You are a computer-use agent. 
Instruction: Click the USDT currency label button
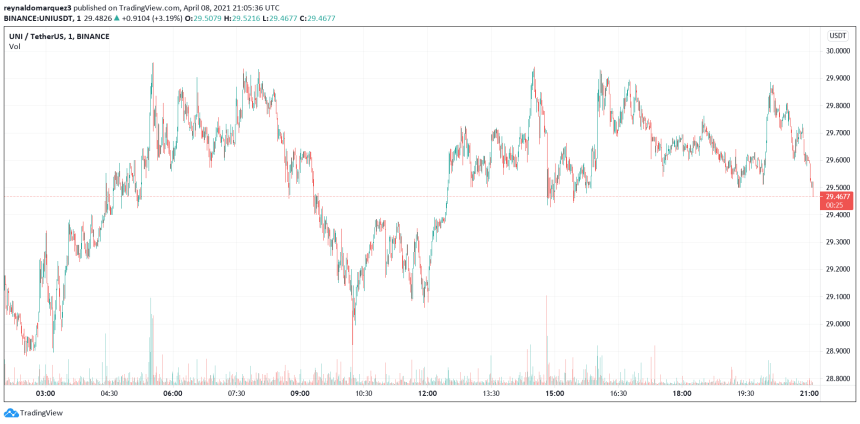[x=838, y=36]
